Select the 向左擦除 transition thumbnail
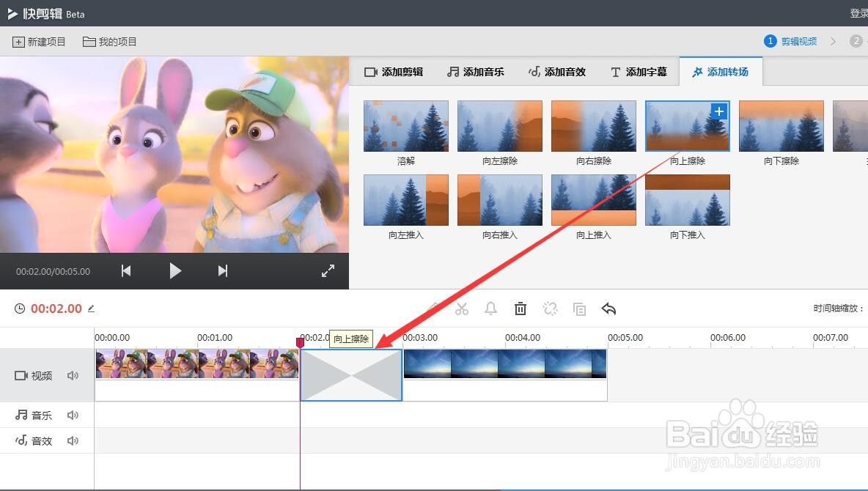868x491 pixels. coord(499,126)
